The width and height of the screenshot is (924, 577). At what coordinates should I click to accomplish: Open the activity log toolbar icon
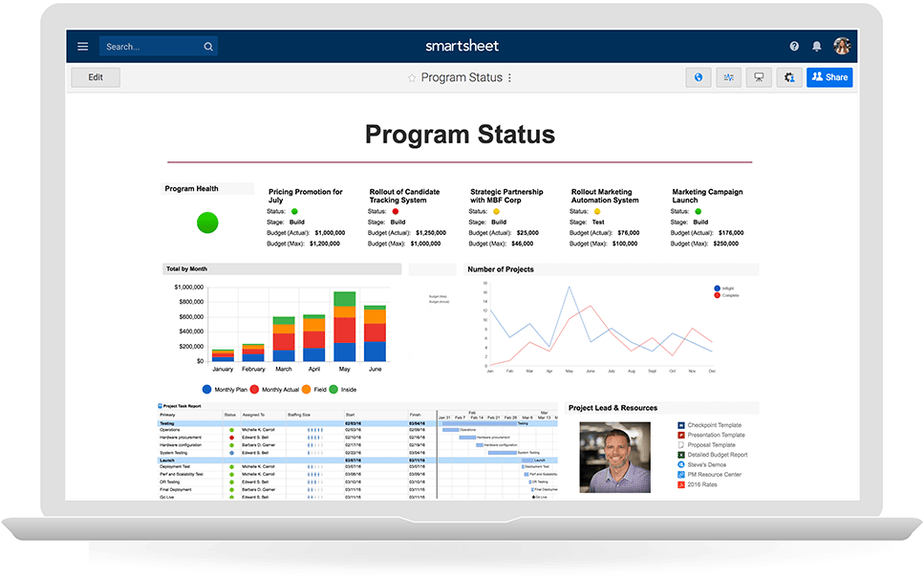[x=729, y=77]
